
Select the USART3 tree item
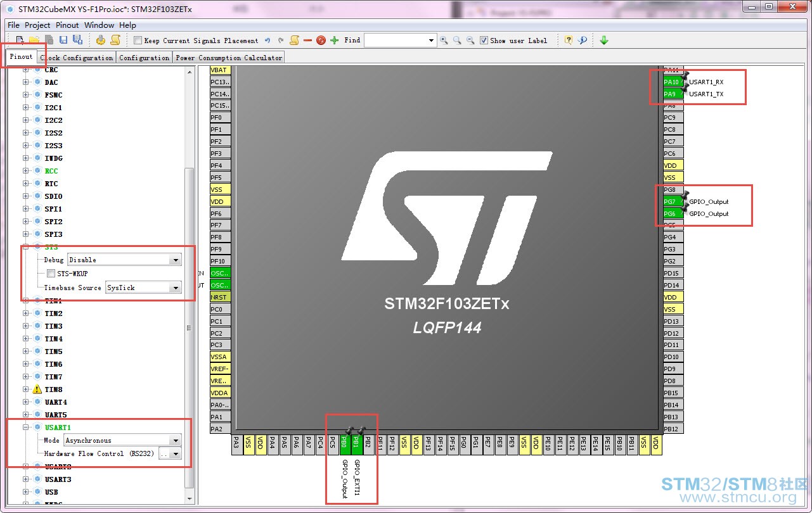58,479
